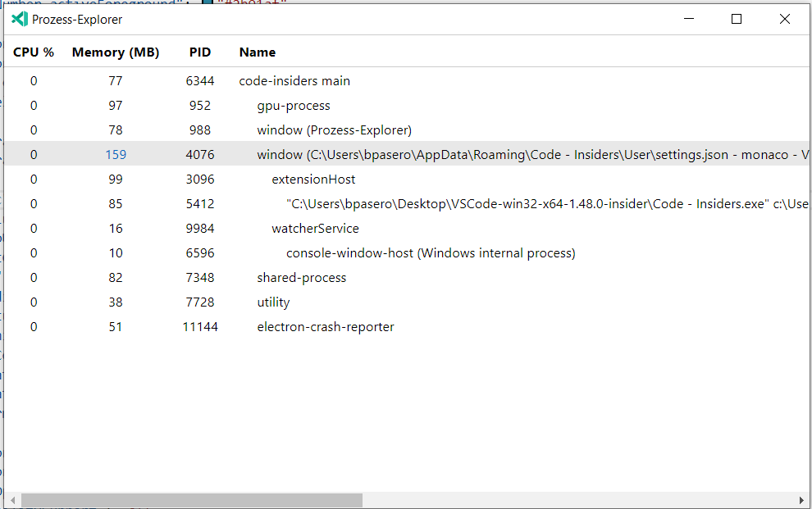Select the window settings.json - monaco row
The width and height of the screenshot is (812, 509).
pos(407,155)
